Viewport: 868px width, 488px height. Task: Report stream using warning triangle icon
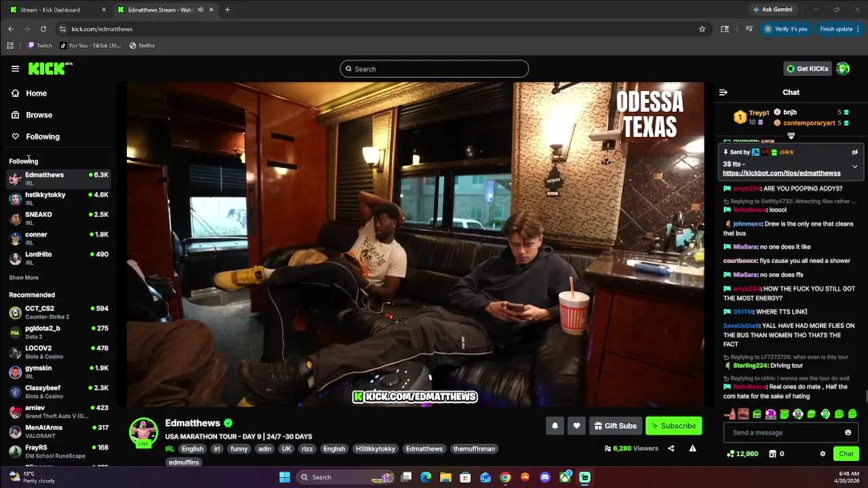692,448
